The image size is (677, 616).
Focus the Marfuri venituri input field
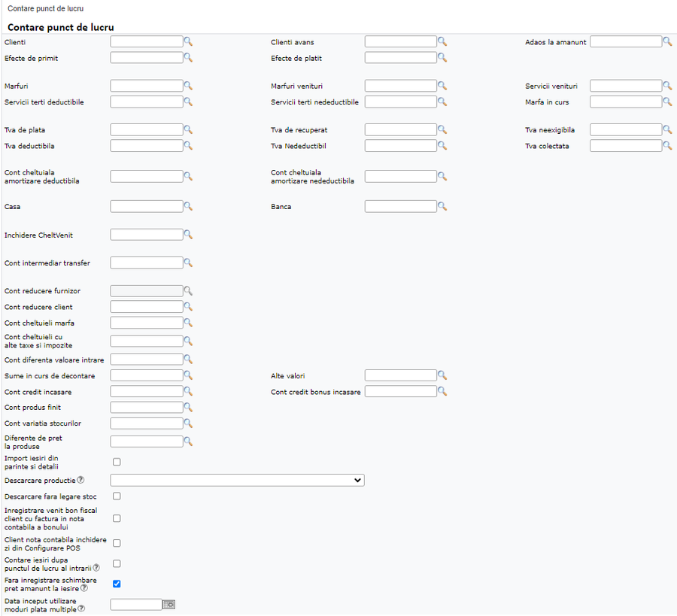point(400,86)
